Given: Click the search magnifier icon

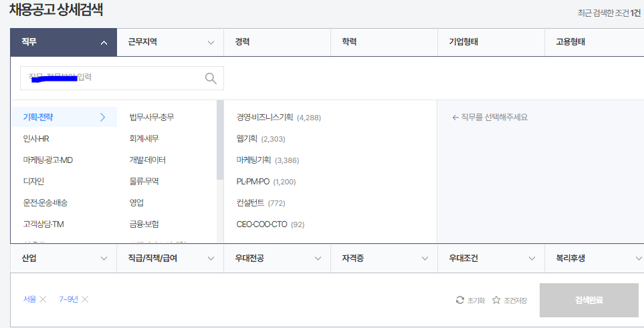Looking at the screenshot, I should tap(211, 78).
